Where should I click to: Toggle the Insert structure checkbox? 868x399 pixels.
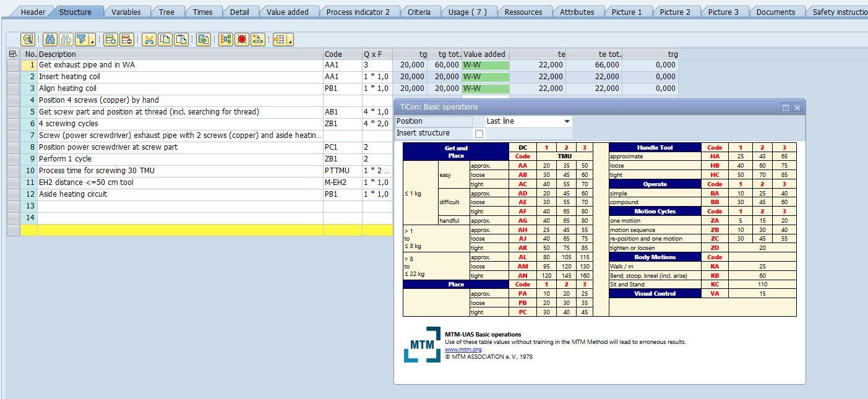[x=479, y=134]
